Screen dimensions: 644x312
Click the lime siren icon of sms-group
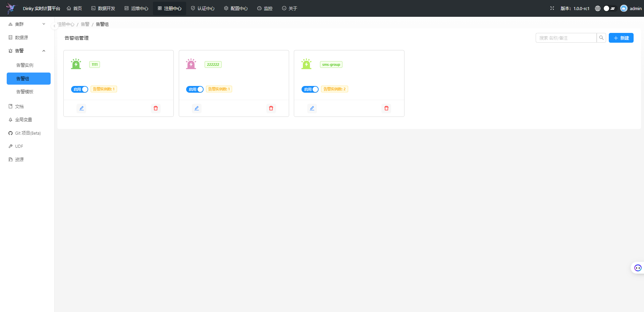pyautogui.click(x=307, y=64)
